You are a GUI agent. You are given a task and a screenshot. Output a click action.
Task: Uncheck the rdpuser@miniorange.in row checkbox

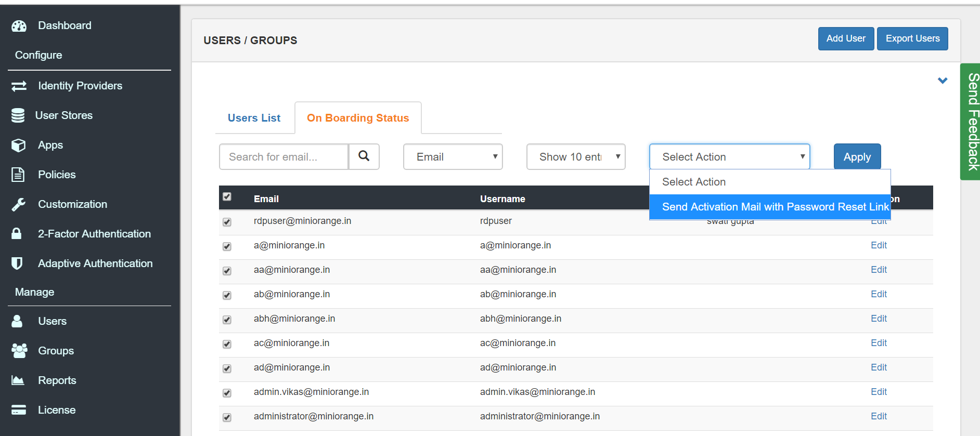coord(227,222)
